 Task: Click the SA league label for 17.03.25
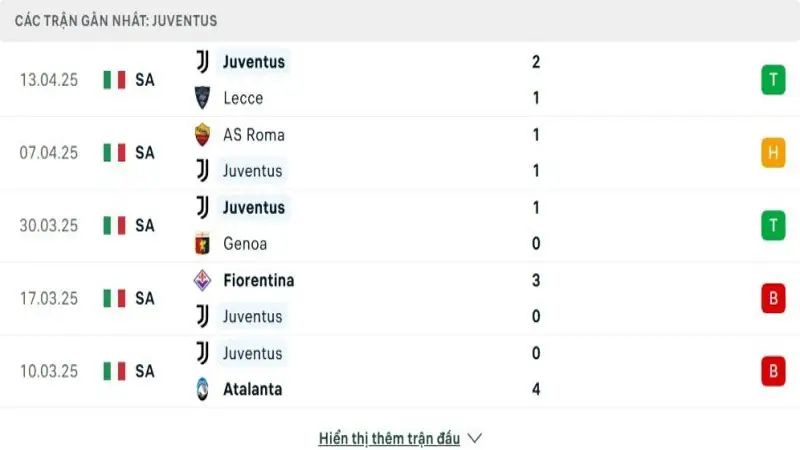(145, 298)
